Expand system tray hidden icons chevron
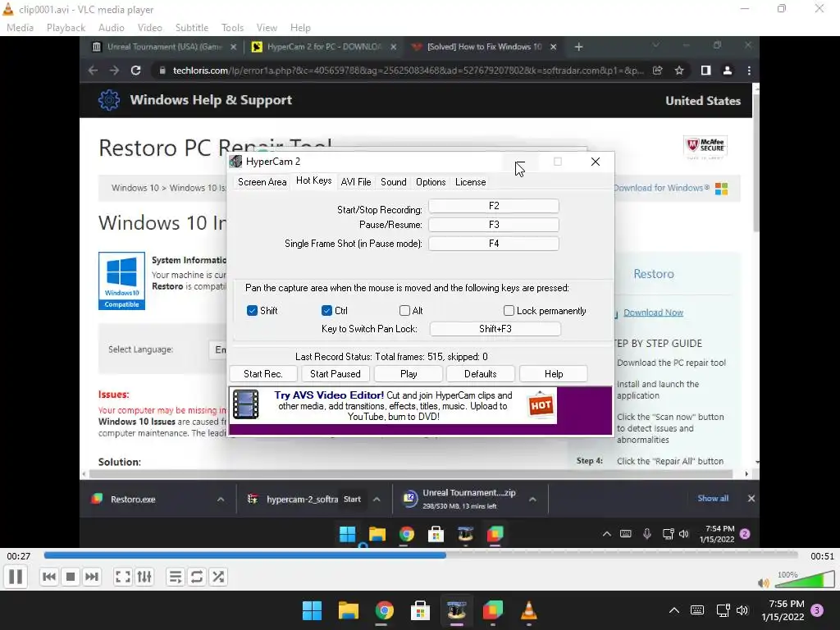The height and width of the screenshot is (630, 840). (674, 610)
